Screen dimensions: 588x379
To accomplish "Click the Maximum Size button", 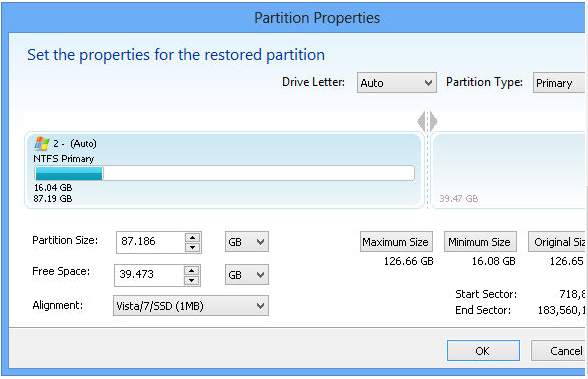I will pyautogui.click(x=396, y=242).
